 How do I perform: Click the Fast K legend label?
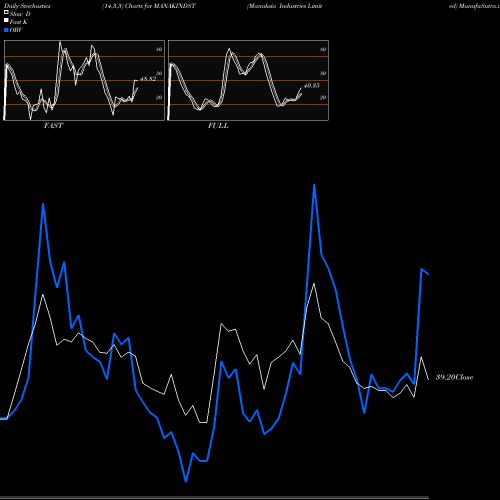click(19, 22)
